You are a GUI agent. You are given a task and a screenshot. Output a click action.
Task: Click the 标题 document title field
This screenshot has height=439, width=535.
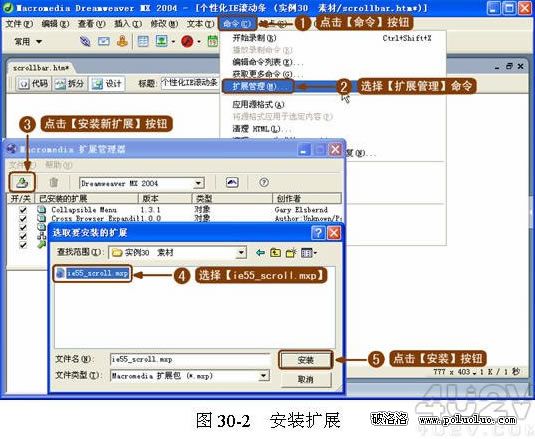pos(190,83)
